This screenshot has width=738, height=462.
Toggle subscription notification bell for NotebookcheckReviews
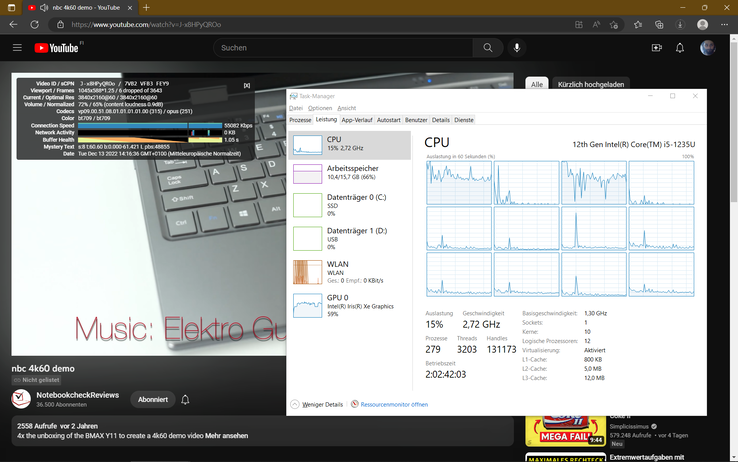pos(185,400)
